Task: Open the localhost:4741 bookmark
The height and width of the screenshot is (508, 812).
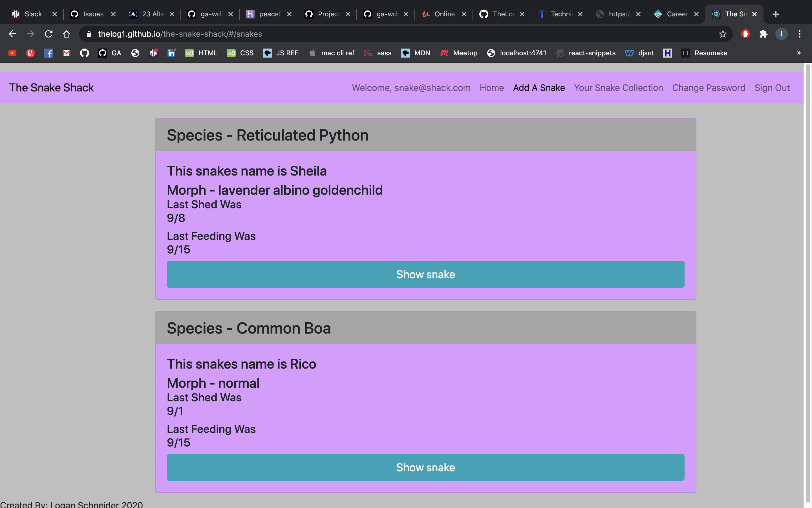Action: 517,53
